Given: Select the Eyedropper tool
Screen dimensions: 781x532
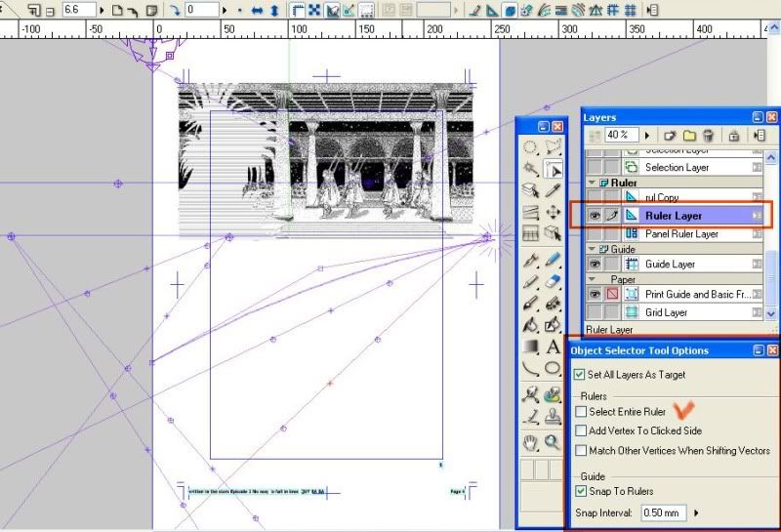Looking at the screenshot, I should pyautogui.click(x=553, y=190).
